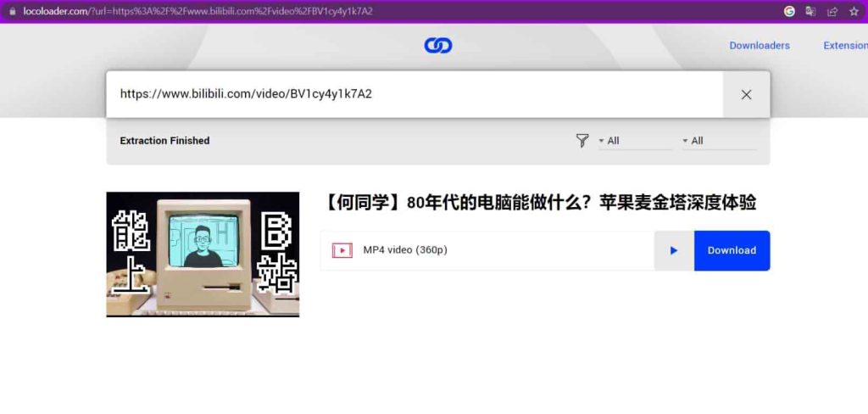Clear the URL with the X icon
This screenshot has height=414, width=868.
pyautogui.click(x=746, y=94)
